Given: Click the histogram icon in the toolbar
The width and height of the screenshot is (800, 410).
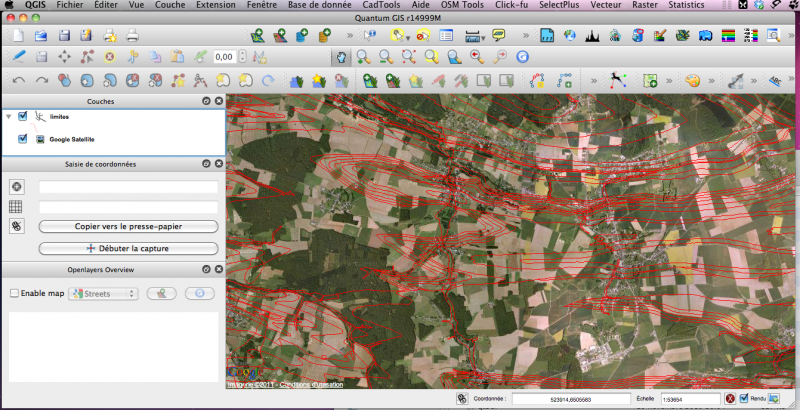Looking at the screenshot, I should pyautogui.click(x=591, y=37).
